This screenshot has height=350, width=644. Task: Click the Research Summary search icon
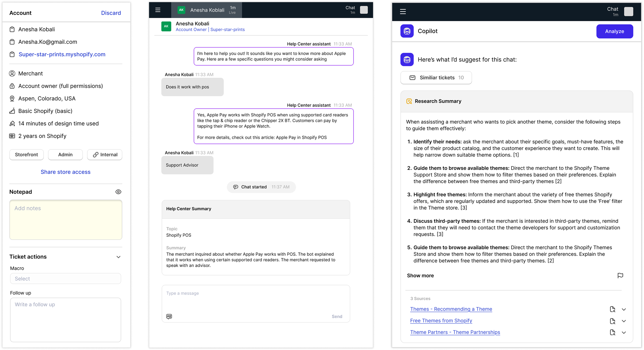(x=409, y=101)
